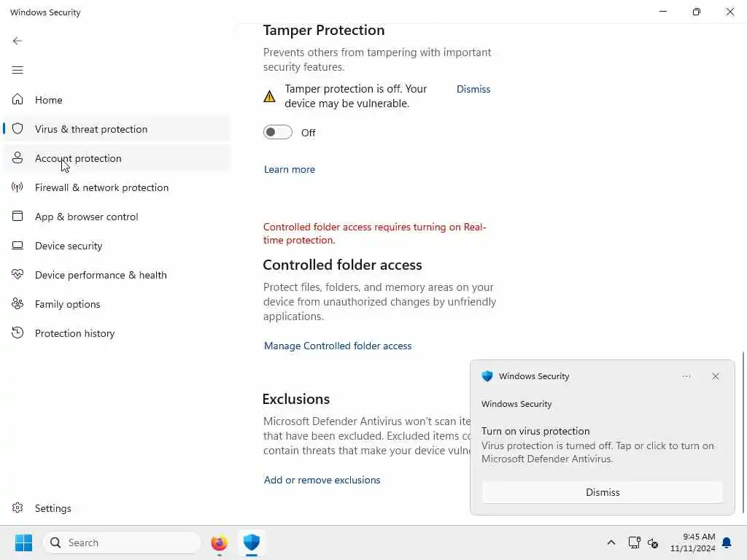Open Device security page
The width and height of the screenshot is (747, 560).
tap(117, 245)
